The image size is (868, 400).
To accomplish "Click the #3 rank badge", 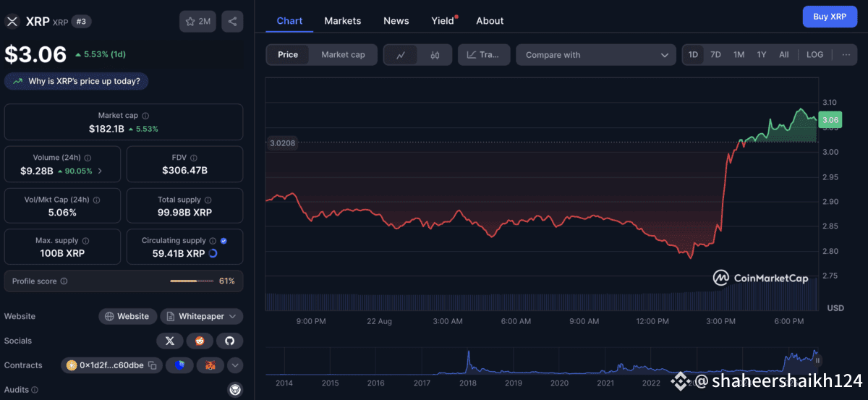I will [81, 22].
